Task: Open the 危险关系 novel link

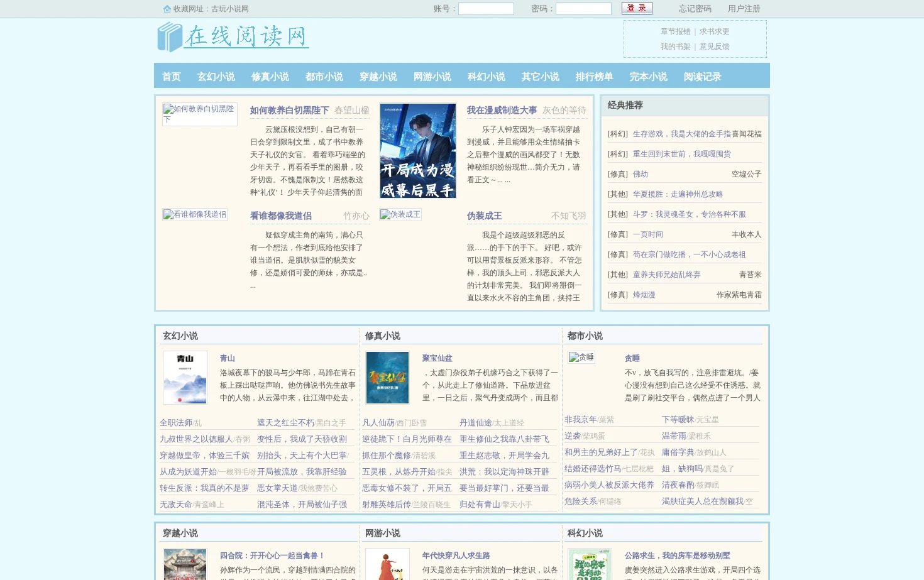Action: tap(581, 501)
